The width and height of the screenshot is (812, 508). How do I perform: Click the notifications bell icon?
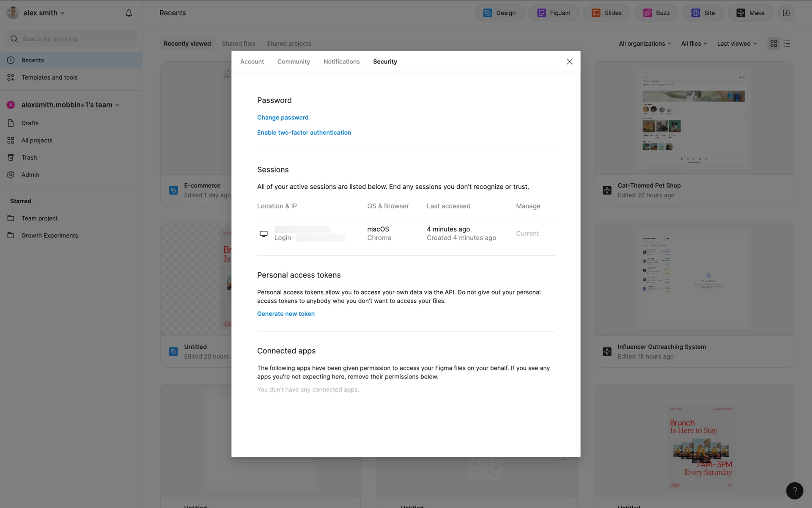coord(129,13)
